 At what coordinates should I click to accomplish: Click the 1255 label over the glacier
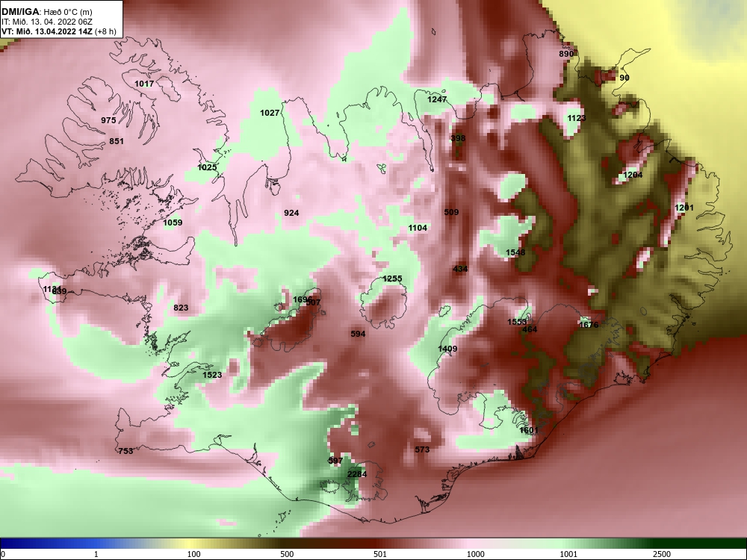tap(393, 279)
